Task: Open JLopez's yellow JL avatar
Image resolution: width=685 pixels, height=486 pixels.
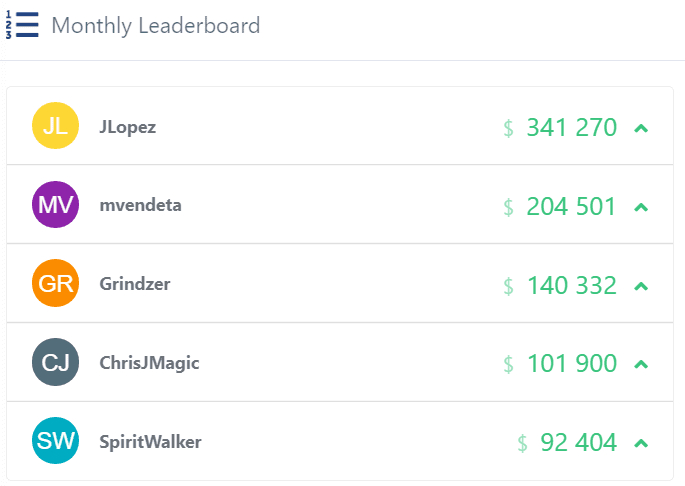Action: coord(55,126)
